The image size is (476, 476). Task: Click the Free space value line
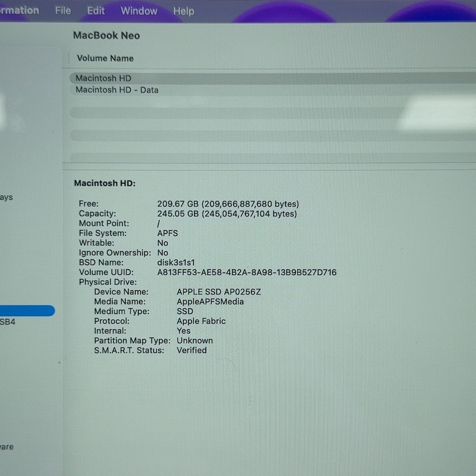(228, 204)
